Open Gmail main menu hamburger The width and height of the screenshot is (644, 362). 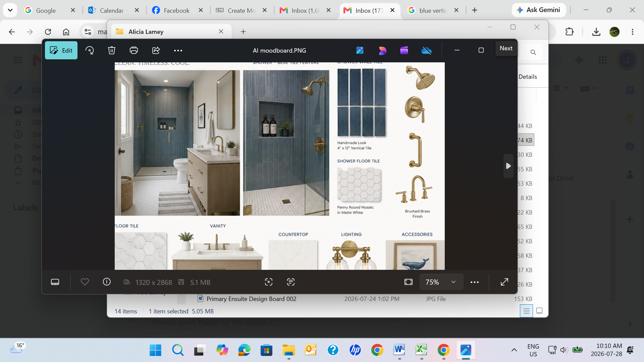click(x=18, y=60)
